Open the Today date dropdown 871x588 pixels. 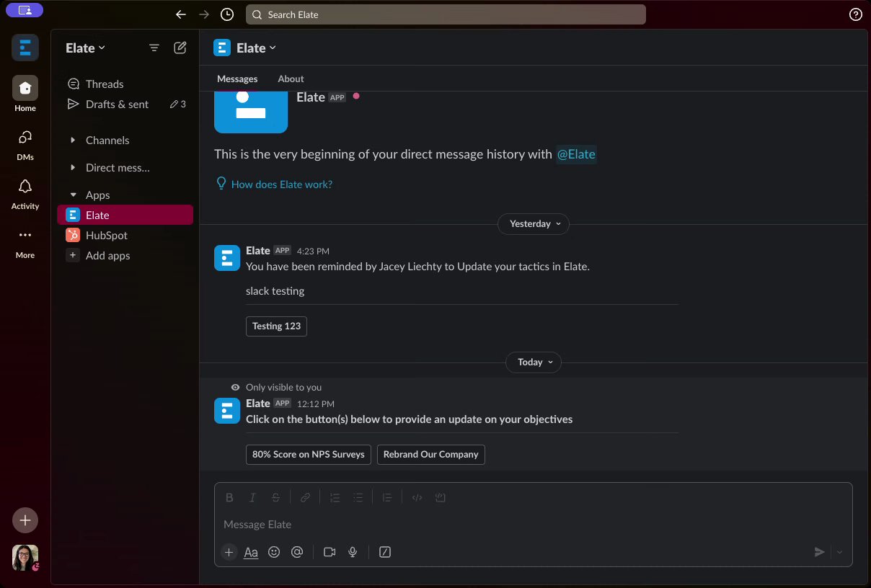click(x=534, y=362)
